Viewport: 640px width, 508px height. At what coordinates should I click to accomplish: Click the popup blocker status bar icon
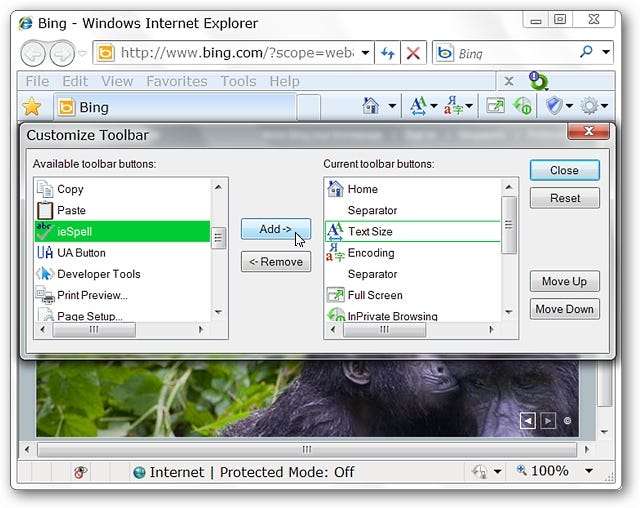[80, 472]
